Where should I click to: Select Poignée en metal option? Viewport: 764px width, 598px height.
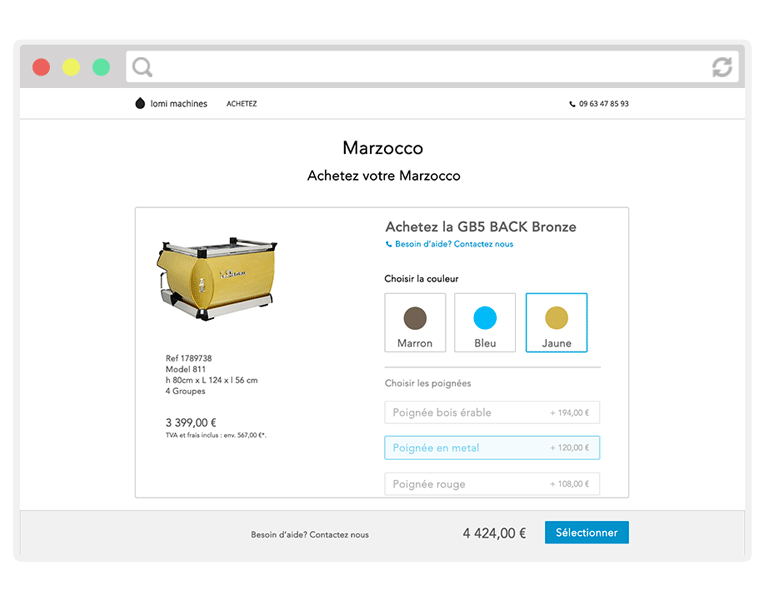492,448
